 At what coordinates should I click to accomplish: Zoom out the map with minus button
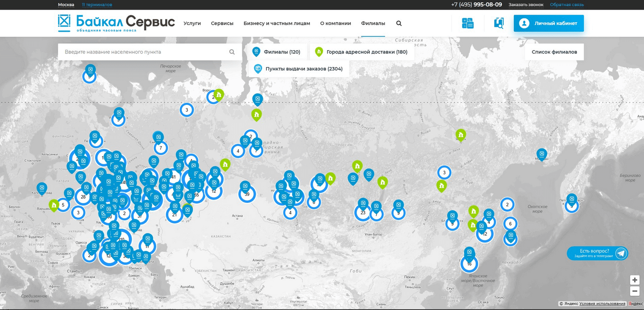coord(635,291)
